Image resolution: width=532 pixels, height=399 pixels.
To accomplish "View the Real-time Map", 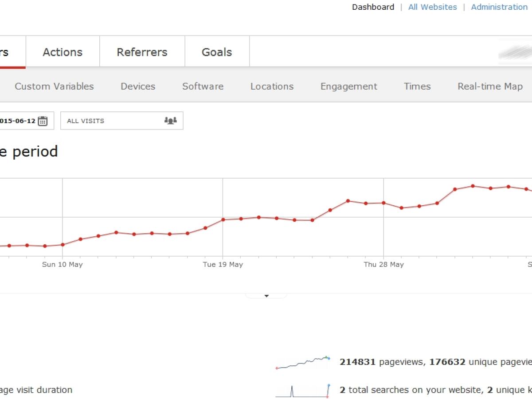I will pyautogui.click(x=490, y=86).
